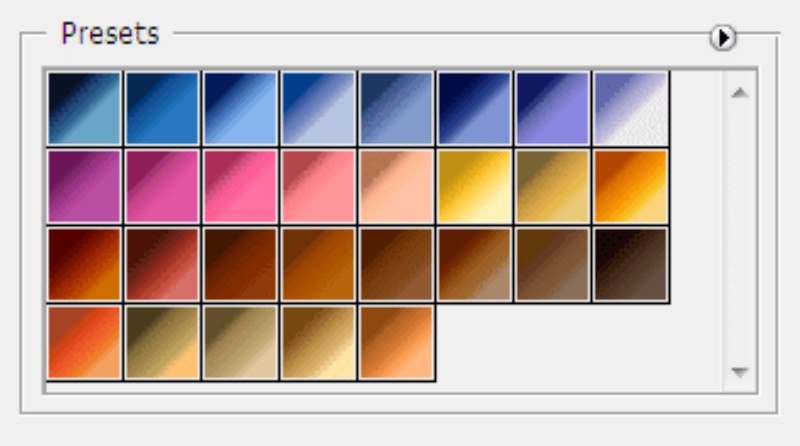Viewport: 800px width, 446px height.
Task: Click the scrollbar down arrow in Presets
Action: point(740,371)
